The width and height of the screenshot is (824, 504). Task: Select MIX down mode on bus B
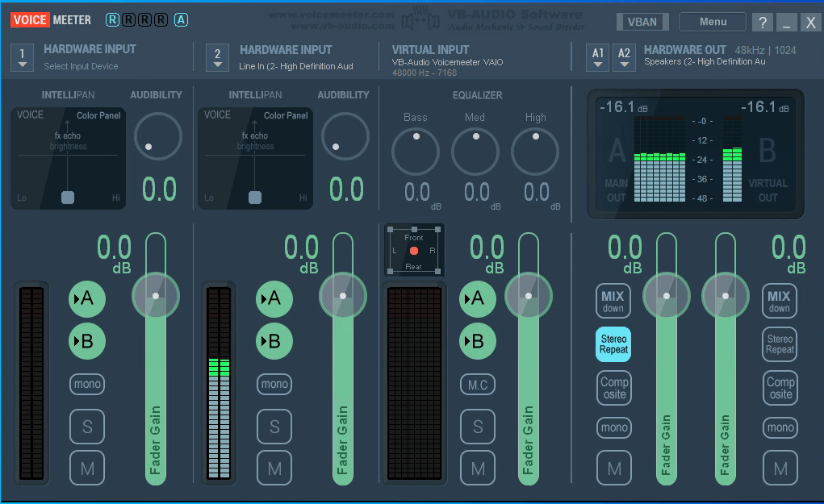(780, 301)
